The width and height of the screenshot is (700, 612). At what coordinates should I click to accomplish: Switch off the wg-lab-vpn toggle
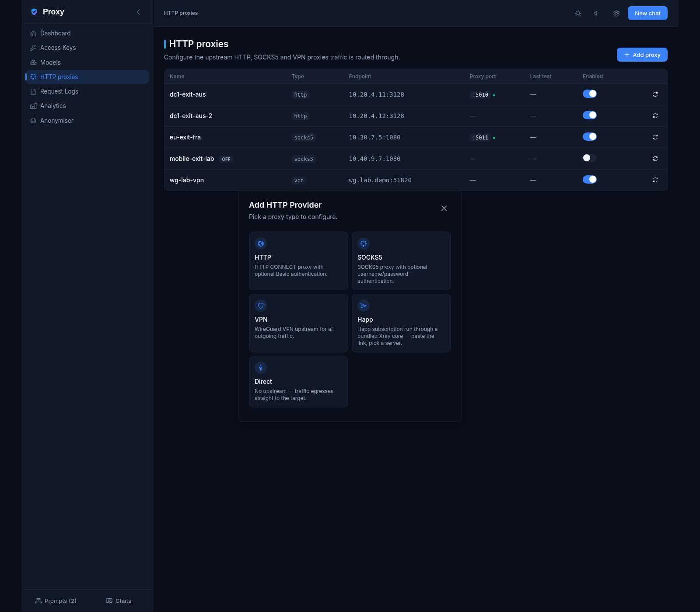click(590, 180)
